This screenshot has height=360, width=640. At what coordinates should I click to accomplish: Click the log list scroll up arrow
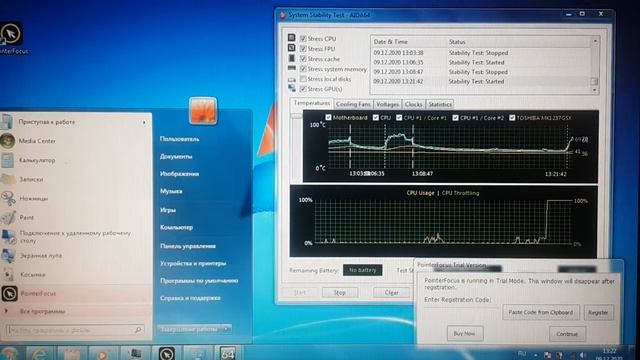pyautogui.click(x=595, y=41)
